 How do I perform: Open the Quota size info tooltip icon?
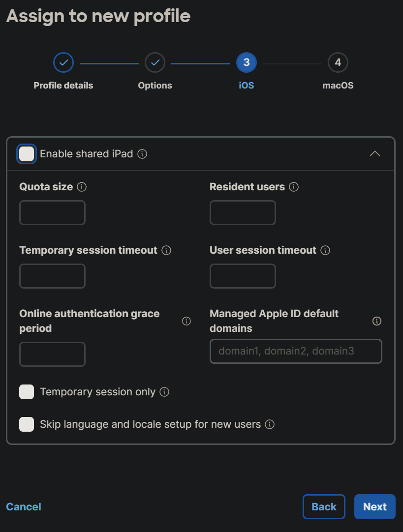tap(82, 187)
